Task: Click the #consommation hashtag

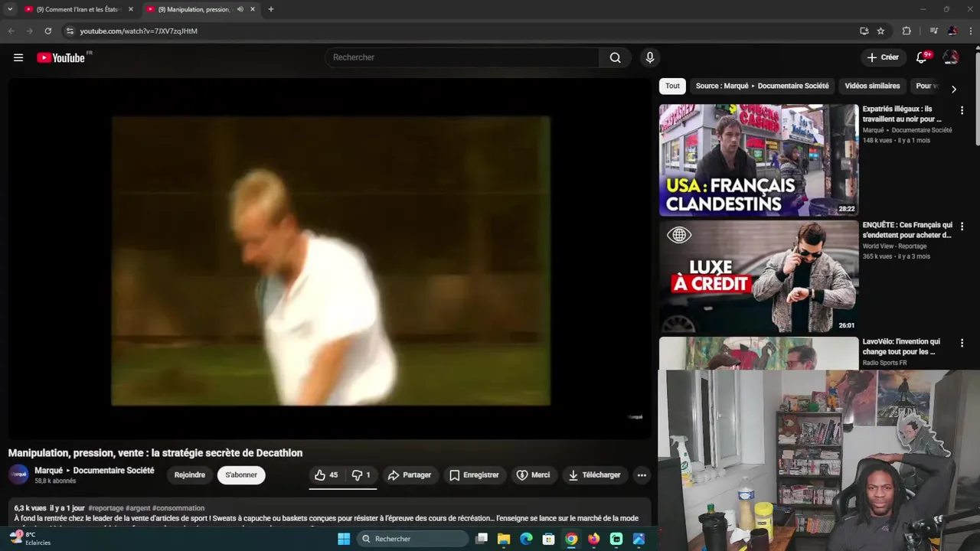Action: click(x=178, y=508)
